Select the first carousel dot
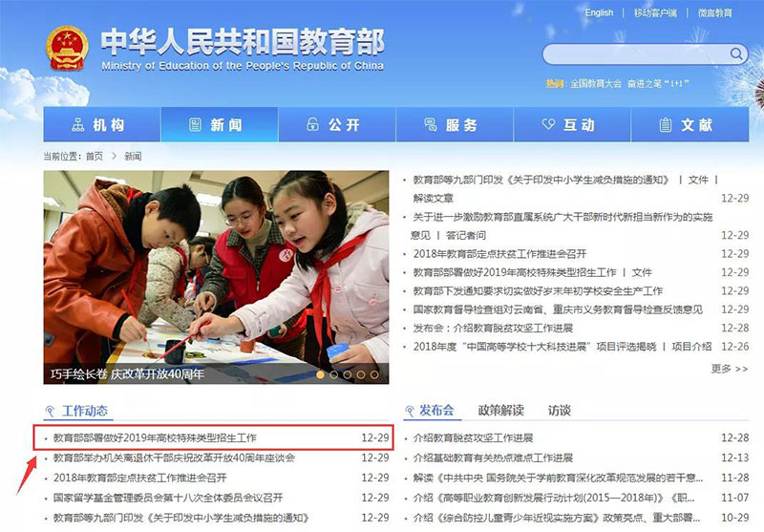764x532 pixels. pyautogui.click(x=320, y=374)
